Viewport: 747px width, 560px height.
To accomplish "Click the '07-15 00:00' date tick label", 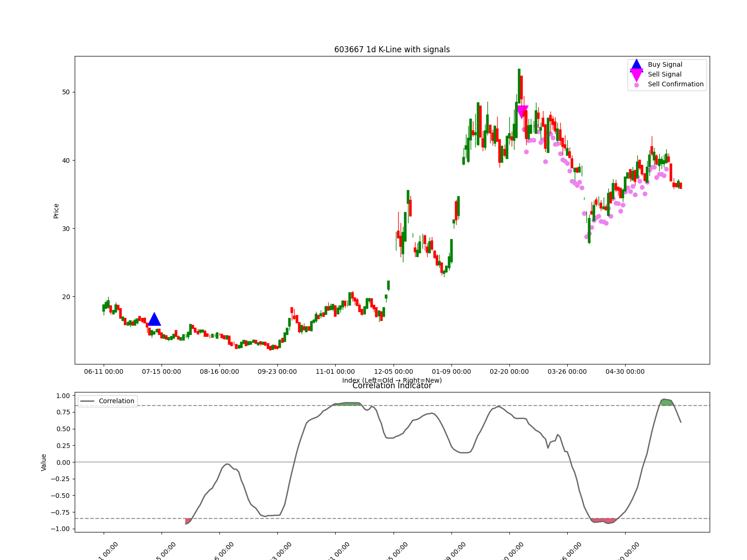I will pos(162,371).
